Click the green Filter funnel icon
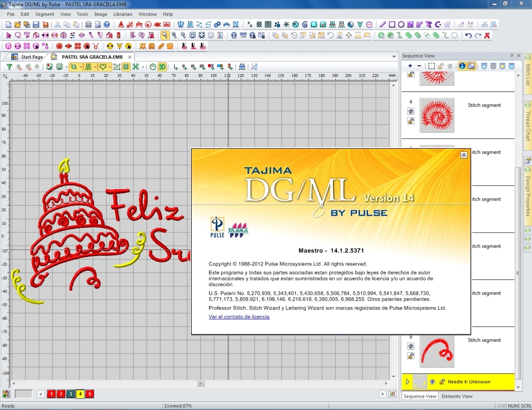Viewport: 532px width, 410px height. 9,67
